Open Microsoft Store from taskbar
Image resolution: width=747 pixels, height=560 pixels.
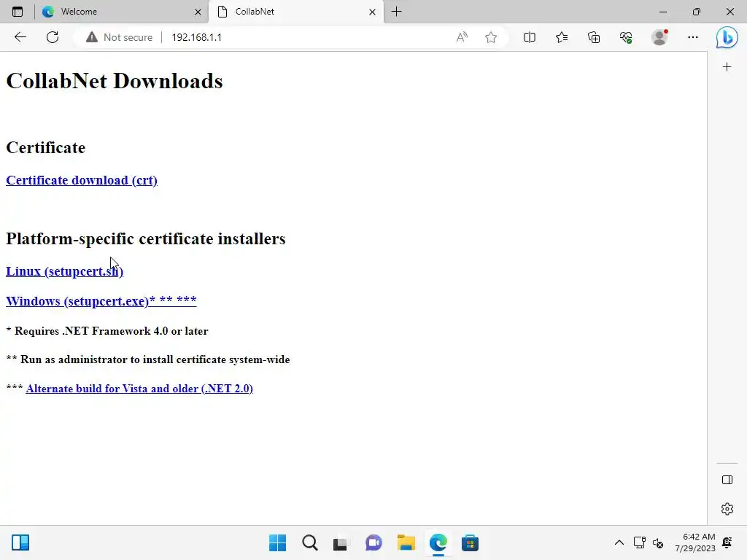pos(470,542)
